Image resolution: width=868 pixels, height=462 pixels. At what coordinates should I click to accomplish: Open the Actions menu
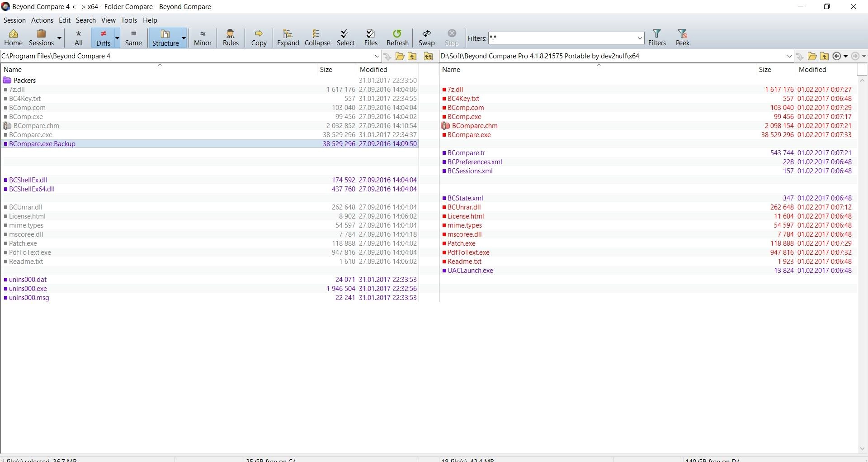point(42,20)
